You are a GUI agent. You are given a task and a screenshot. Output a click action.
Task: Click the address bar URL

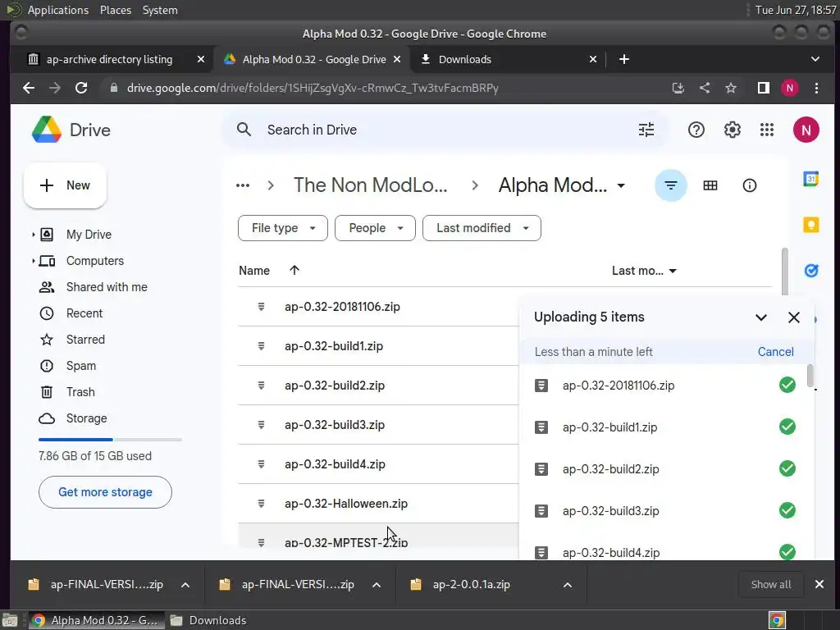click(x=313, y=88)
